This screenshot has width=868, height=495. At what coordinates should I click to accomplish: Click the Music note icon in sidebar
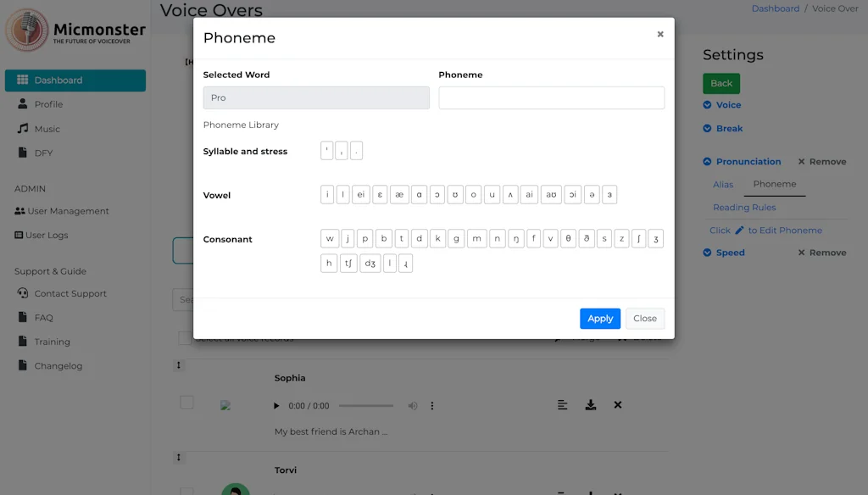[23, 129]
